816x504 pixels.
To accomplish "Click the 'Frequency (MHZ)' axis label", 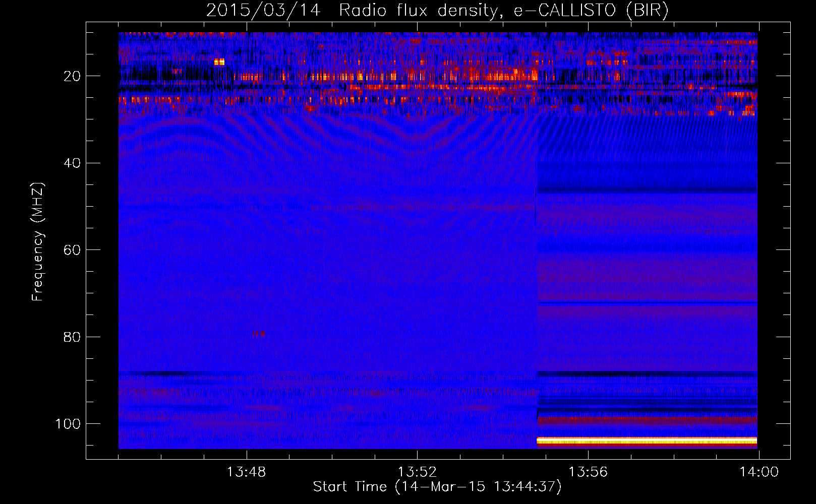I will [38, 242].
